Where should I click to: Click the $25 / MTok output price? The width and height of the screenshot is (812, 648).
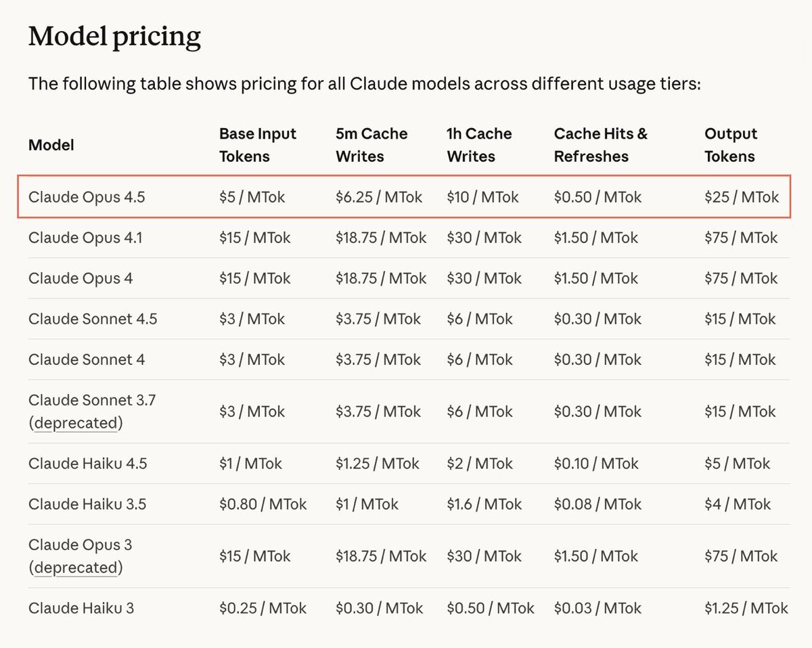click(x=742, y=197)
